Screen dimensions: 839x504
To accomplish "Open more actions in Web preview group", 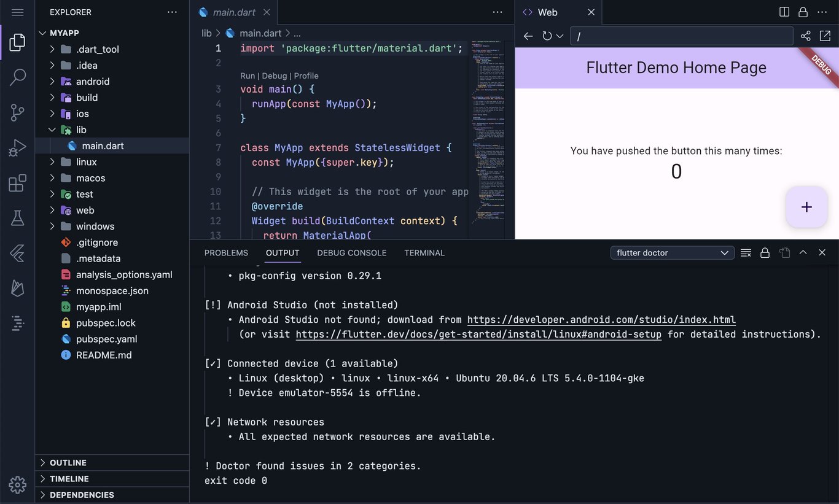I will click(822, 12).
